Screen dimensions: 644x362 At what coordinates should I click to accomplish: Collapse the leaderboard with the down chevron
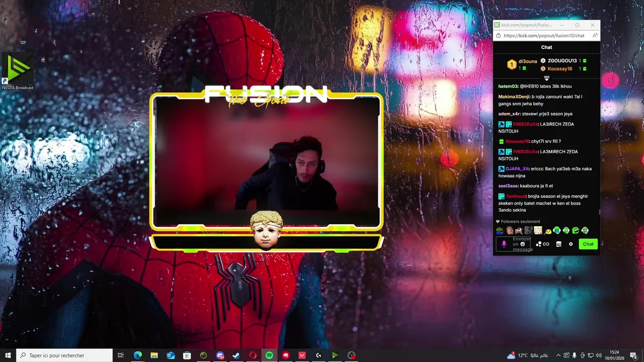(x=546, y=78)
